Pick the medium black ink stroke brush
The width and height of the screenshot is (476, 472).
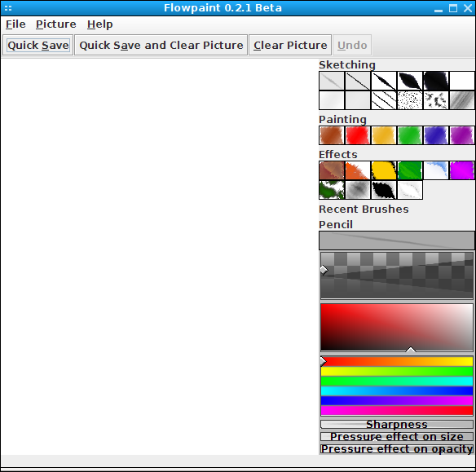[384, 81]
